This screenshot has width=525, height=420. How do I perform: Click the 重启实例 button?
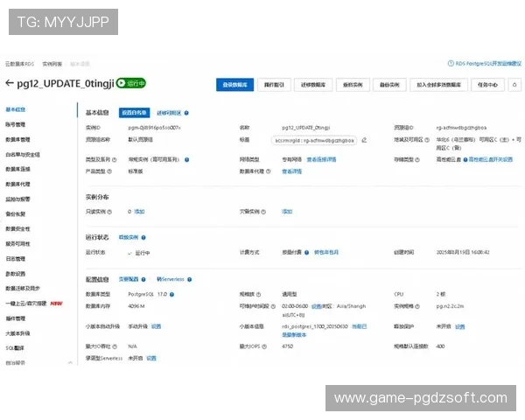[x=353, y=85]
